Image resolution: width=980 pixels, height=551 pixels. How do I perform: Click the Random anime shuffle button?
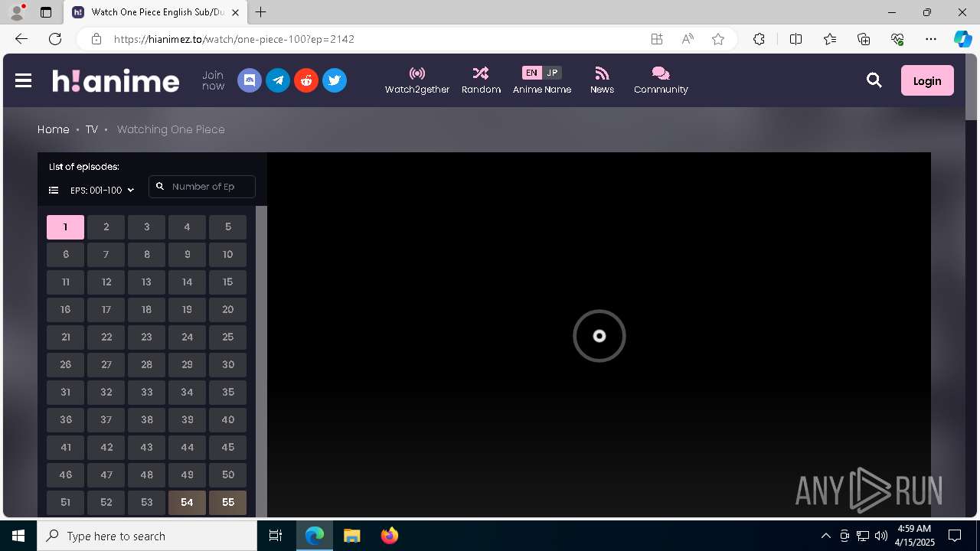481,80
